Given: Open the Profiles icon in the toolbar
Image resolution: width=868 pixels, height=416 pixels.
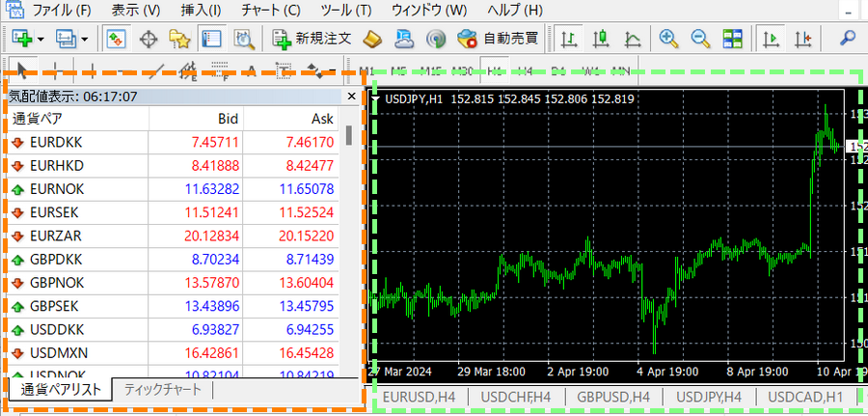Looking at the screenshot, I should (65, 39).
